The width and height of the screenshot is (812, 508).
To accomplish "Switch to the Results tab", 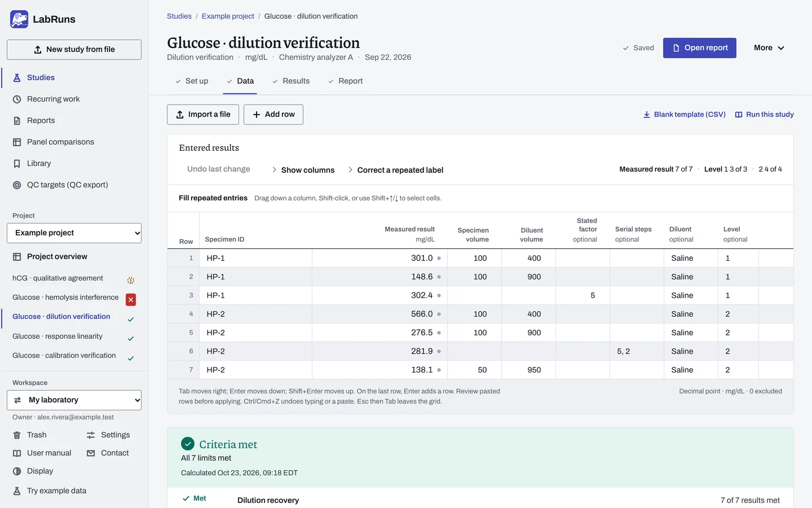I will [291, 81].
